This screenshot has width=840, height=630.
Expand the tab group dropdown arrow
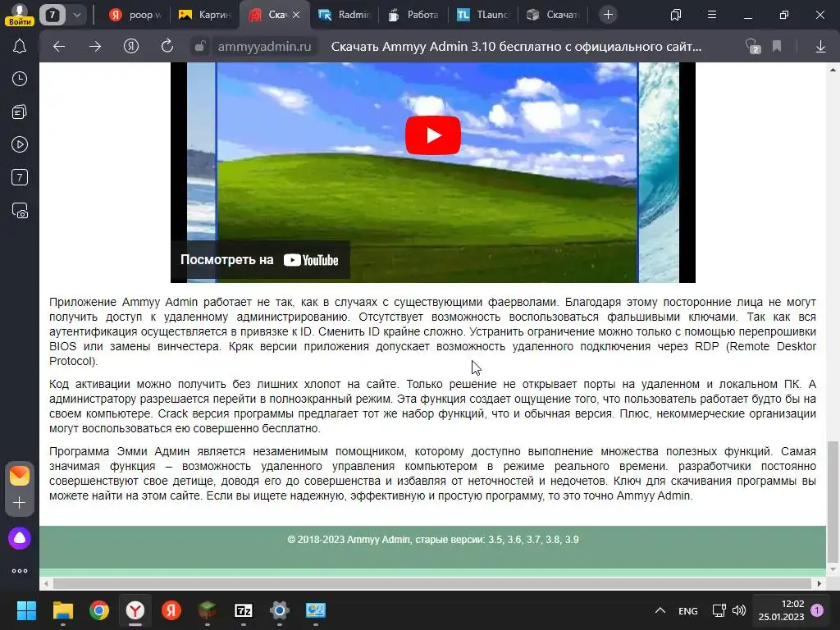pos(77,15)
